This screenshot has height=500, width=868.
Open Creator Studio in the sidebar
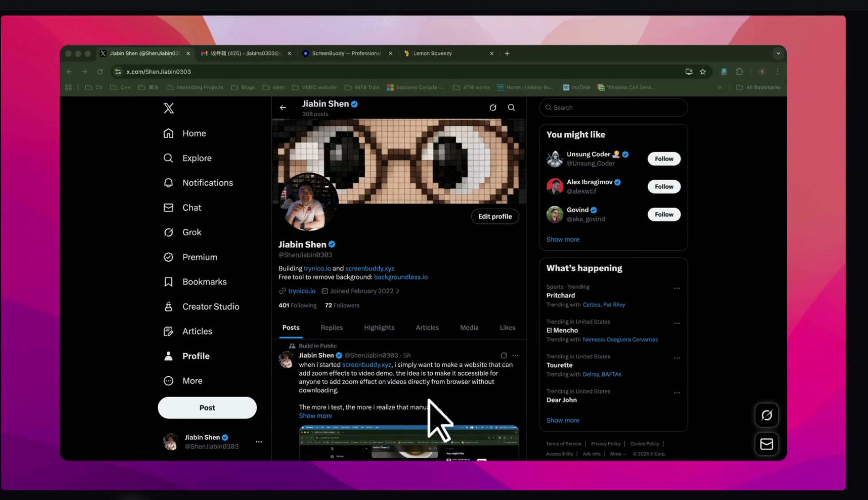201,307
